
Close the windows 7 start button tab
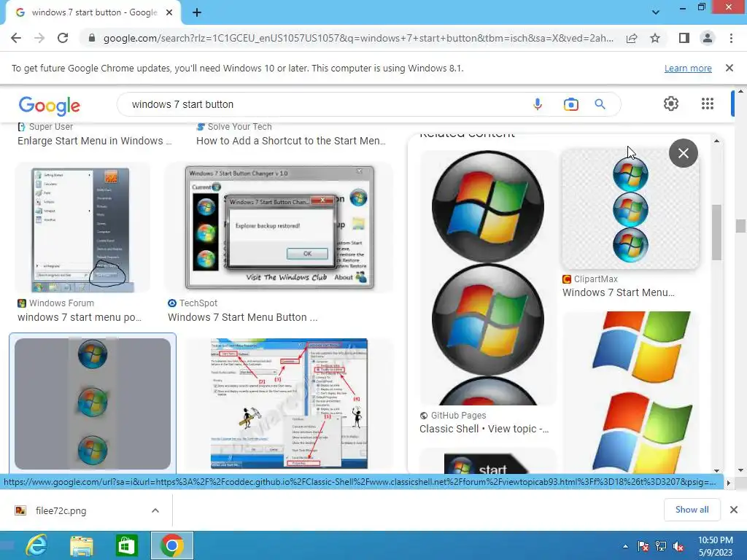169,12
